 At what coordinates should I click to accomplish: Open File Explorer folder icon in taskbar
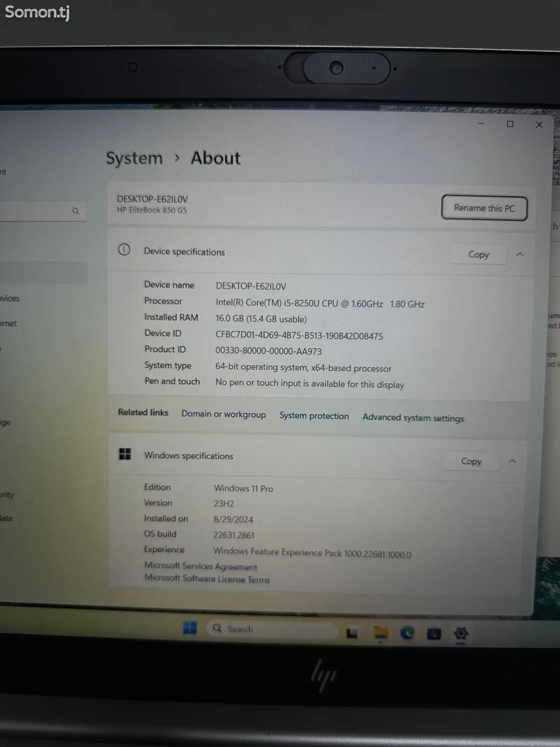tap(380, 632)
